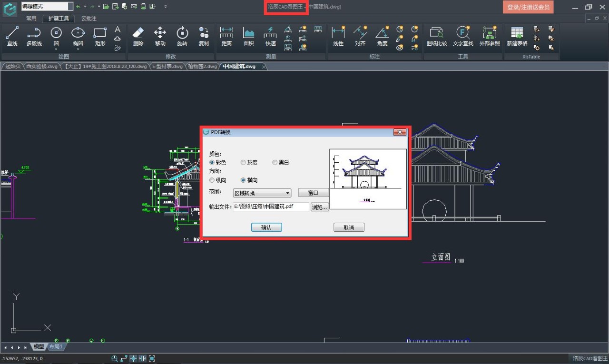Confirm PDF conversion with 确认 button
This screenshot has width=609, height=364.
click(x=266, y=227)
